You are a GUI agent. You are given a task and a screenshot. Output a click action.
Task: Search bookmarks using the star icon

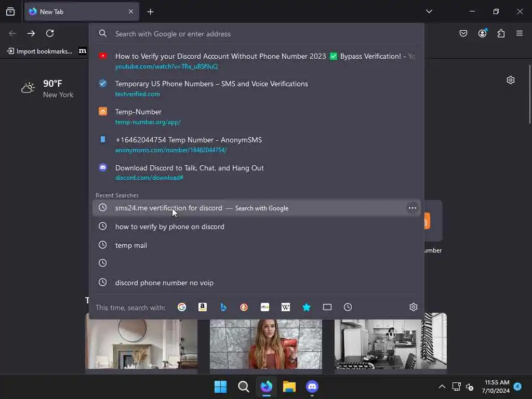(307, 307)
